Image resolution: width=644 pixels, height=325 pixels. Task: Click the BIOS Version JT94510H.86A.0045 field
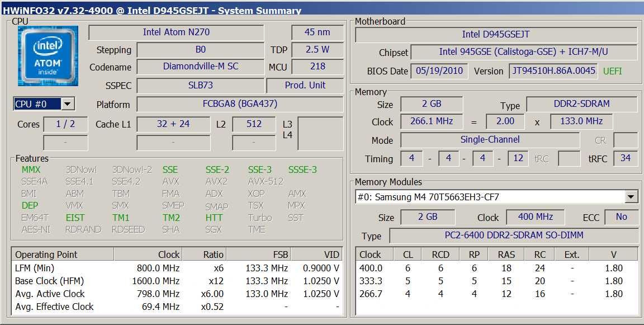(553, 70)
